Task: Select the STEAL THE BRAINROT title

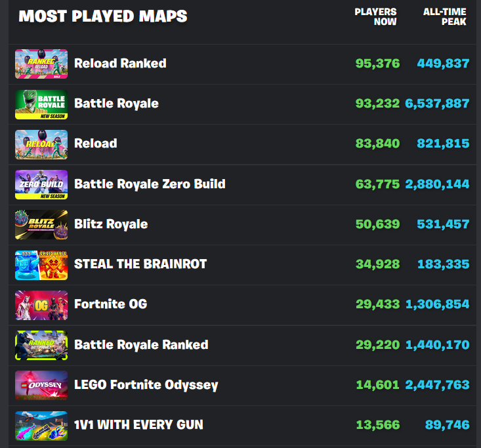Action: click(140, 264)
